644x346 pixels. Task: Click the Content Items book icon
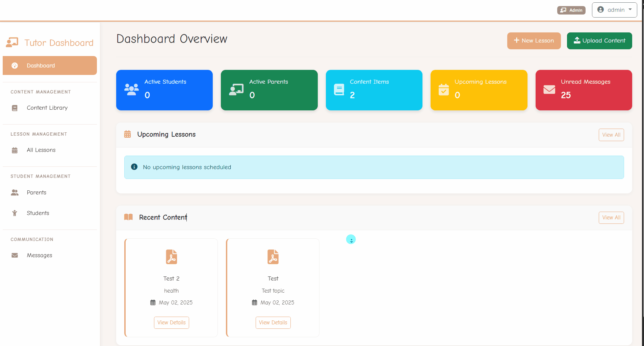click(x=339, y=89)
